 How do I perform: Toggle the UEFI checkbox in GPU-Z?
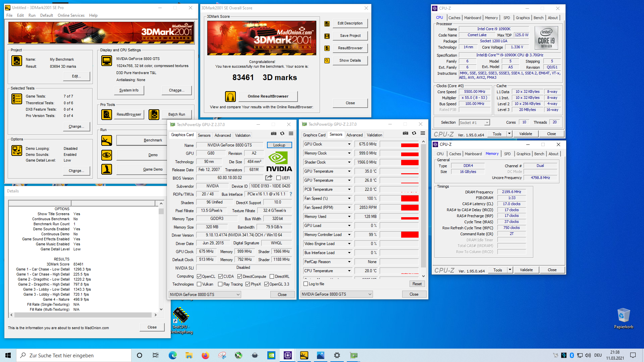point(278,178)
